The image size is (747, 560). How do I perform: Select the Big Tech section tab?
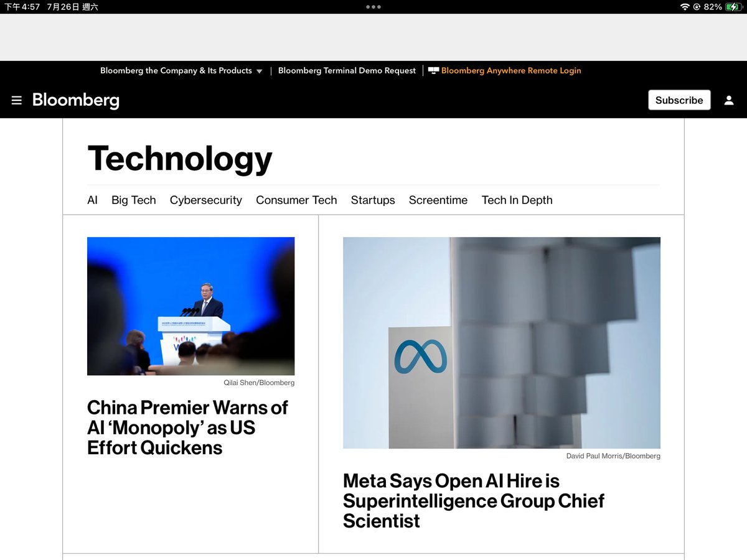coord(134,200)
